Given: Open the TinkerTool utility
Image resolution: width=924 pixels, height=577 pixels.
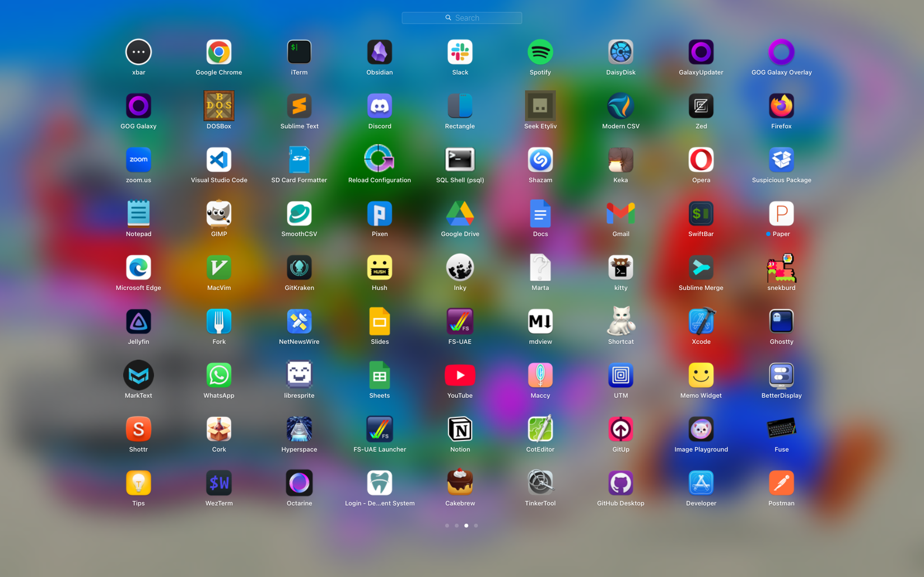Looking at the screenshot, I should (x=540, y=482).
